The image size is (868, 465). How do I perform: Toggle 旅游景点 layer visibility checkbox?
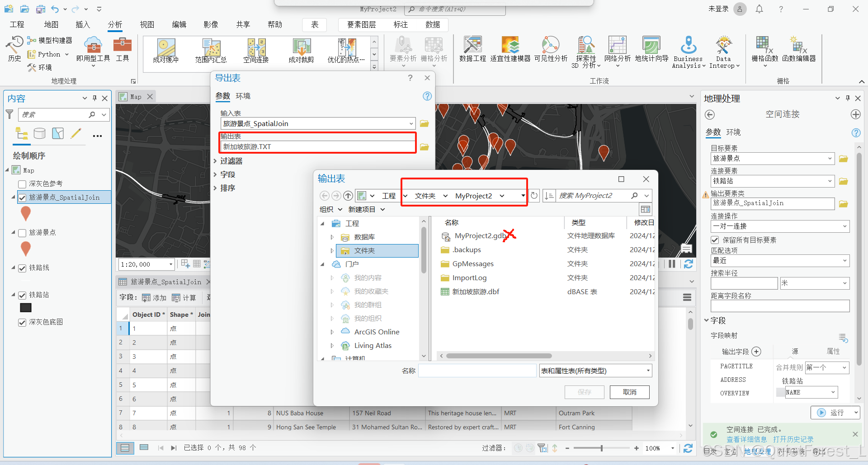point(22,233)
